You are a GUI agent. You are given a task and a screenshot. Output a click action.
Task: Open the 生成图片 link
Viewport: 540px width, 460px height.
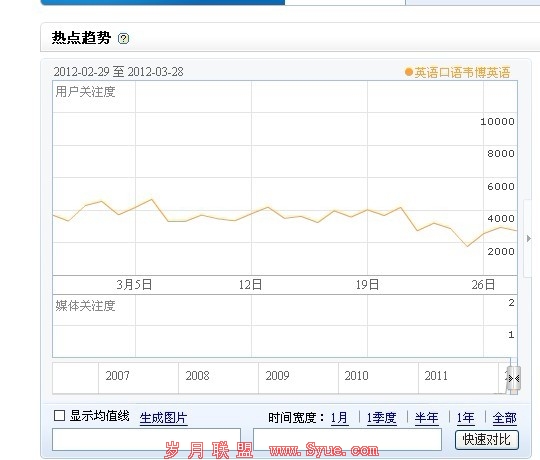tap(163, 418)
